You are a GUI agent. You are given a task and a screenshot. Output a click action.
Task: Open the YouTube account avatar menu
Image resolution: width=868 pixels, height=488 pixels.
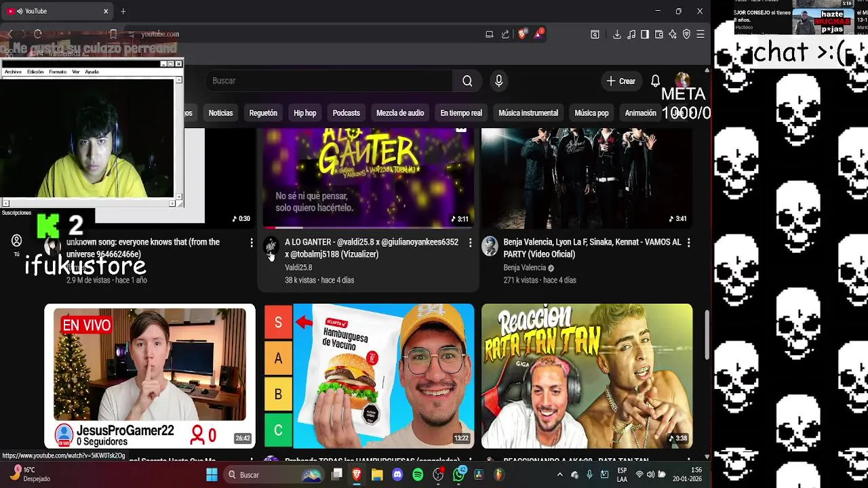point(682,79)
